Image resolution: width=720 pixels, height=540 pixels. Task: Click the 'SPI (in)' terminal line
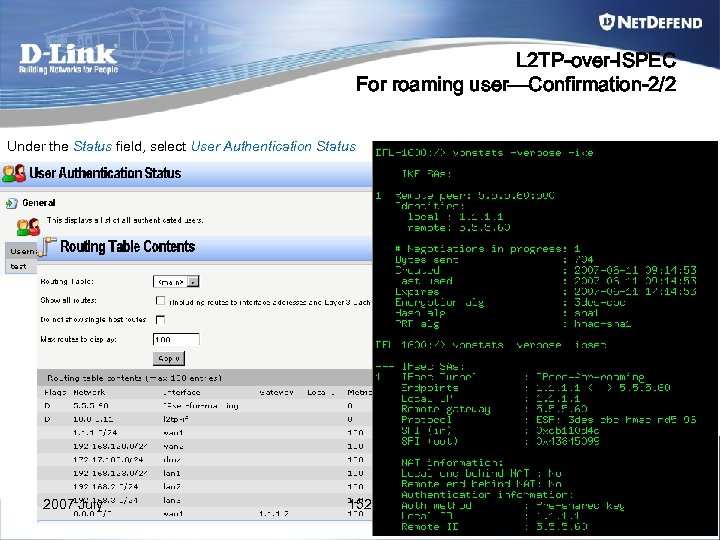coord(500,431)
